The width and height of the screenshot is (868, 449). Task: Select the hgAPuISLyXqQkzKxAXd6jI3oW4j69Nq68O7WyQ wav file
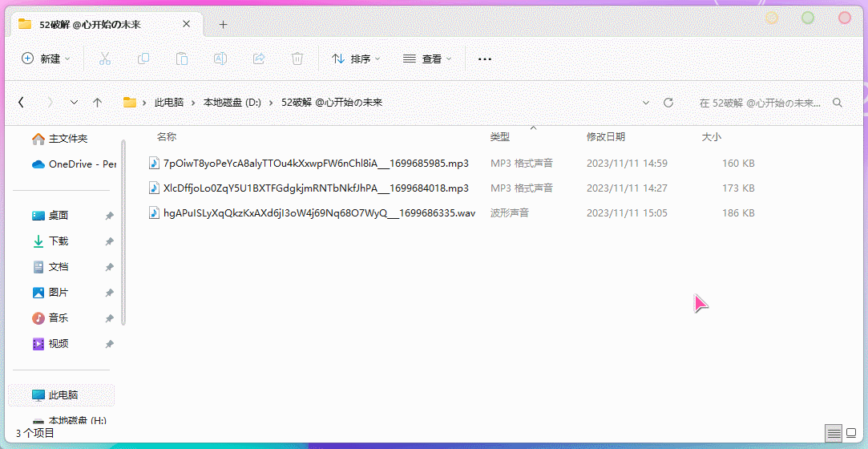tap(319, 213)
